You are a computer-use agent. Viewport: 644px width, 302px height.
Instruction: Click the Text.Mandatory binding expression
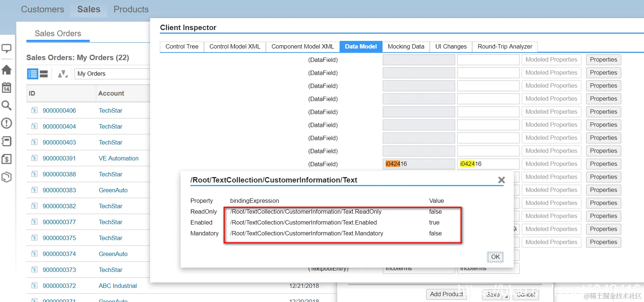pyautogui.click(x=306, y=233)
